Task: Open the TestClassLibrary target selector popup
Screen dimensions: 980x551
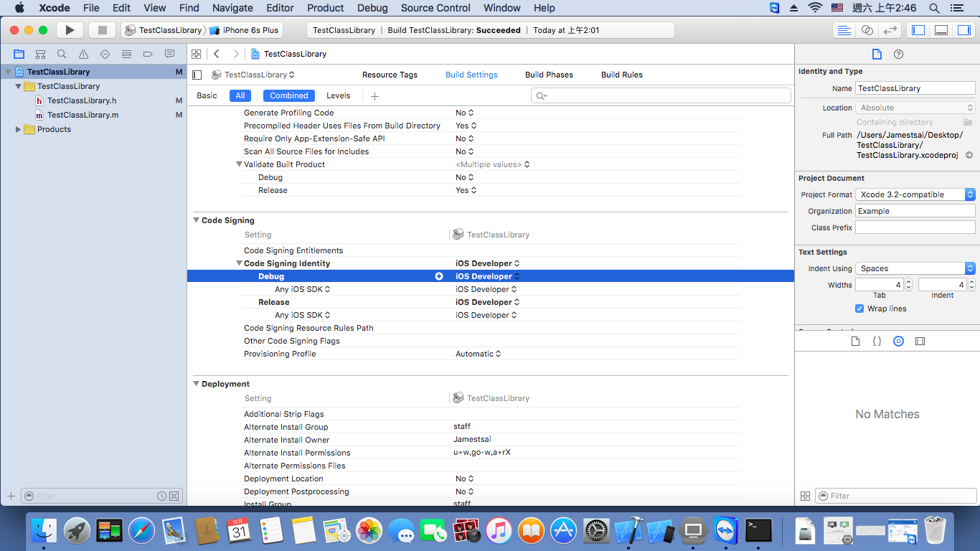Action: coord(253,75)
